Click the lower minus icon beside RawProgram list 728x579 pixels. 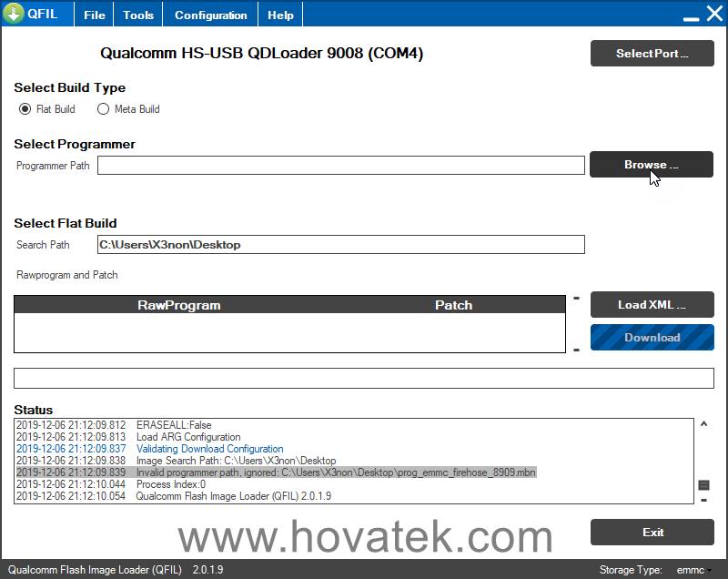(576, 350)
